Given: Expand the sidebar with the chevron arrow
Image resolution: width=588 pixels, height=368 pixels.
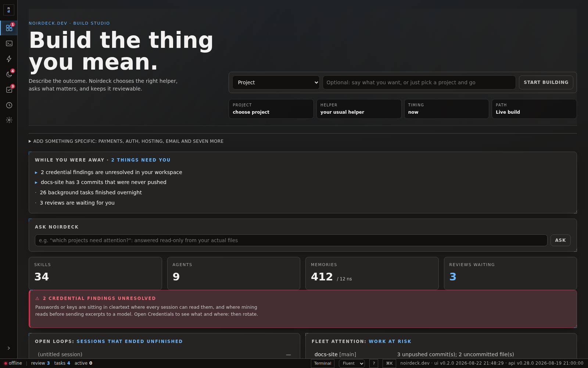Looking at the screenshot, I should [x=9, y=348].
